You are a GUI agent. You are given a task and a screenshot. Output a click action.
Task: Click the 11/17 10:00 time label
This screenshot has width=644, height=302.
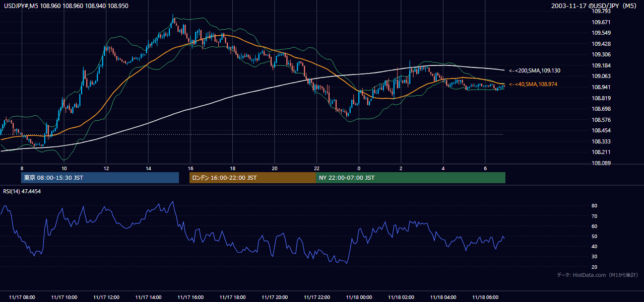[64, 297]
